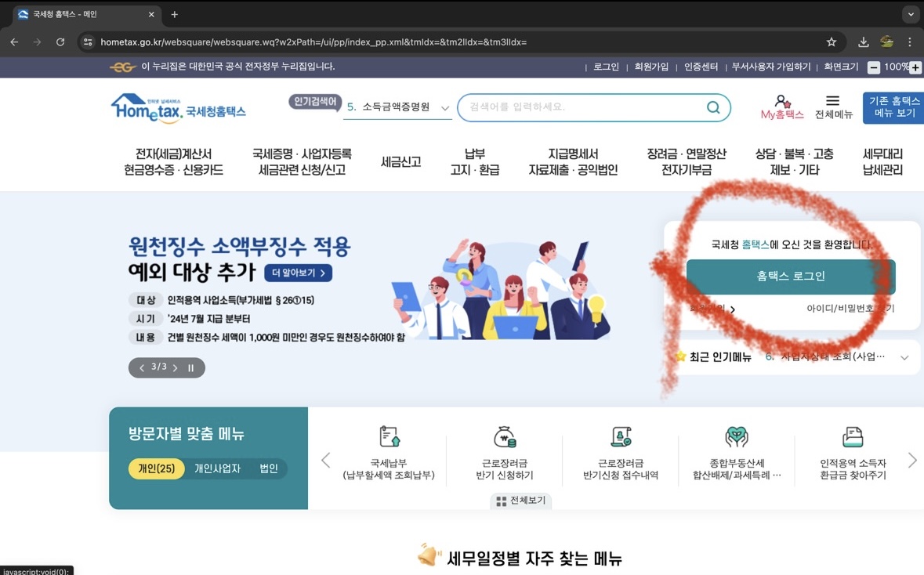This screenshot has height=575, width=924.
Task: Open a new browser tab with plus
Action: pos(175,14)
